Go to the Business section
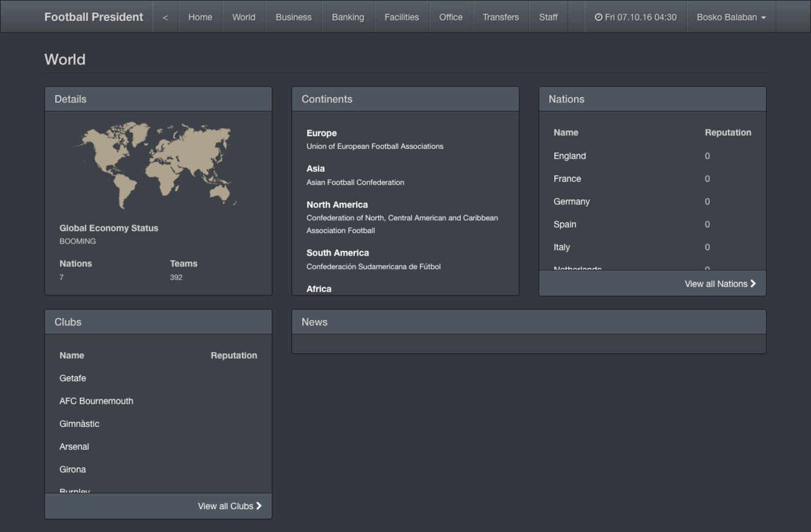This screenshot has height=532, width=811. (294, 17)
